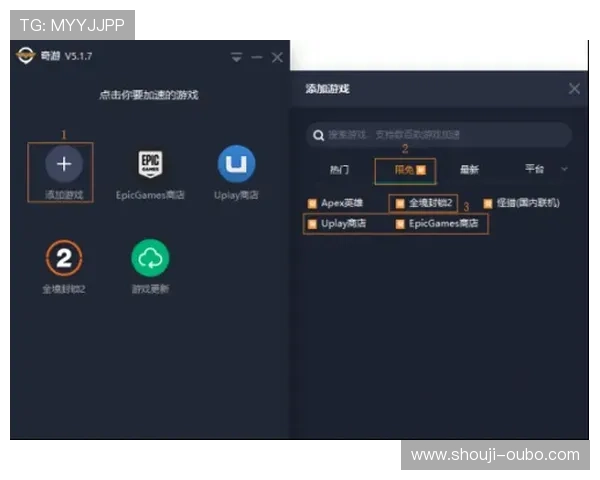
Task: Click the 奇游 logo in title bar
Action: (26, 56)
